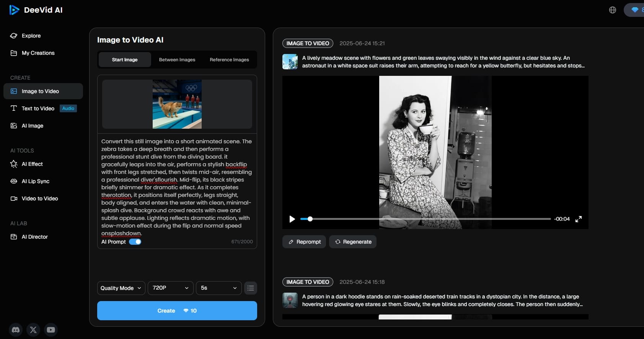This screenshot has width=644, height=339.
Task: Click the astronaut meadow source thumbnail
Action: [x=290, y=62]
